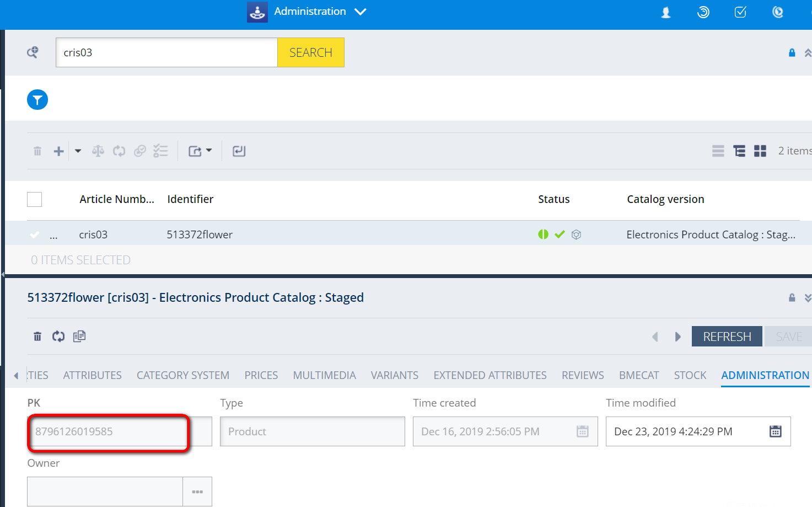Open the dropdown arrow next to the plus icon

click(x=78, y=151)
